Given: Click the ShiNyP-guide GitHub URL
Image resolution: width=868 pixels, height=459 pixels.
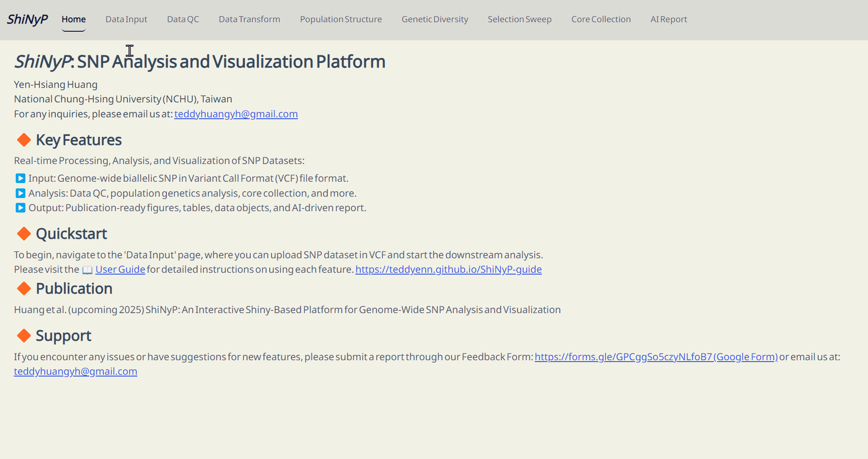Looking at the screenshot, I should click(x=448, y=270).
